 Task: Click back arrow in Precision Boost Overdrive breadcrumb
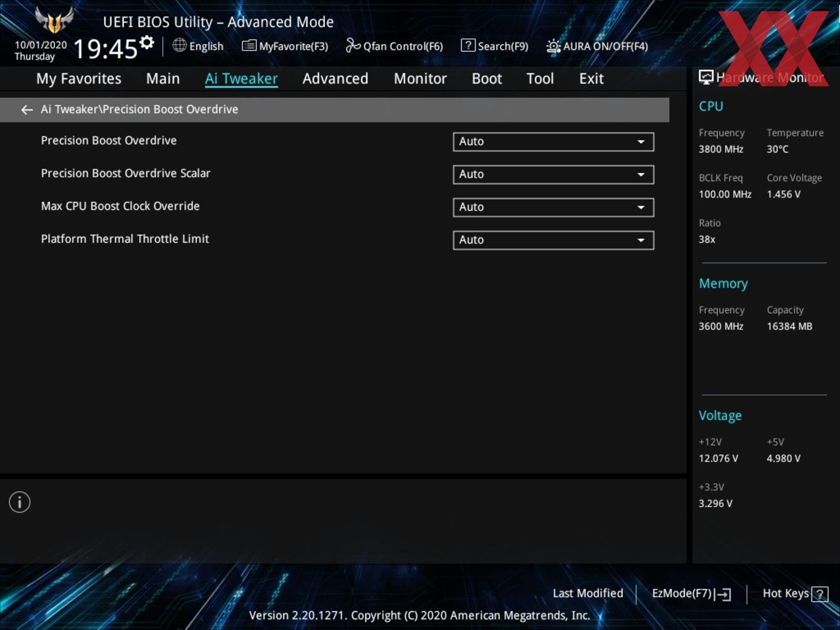coord(27,109)
